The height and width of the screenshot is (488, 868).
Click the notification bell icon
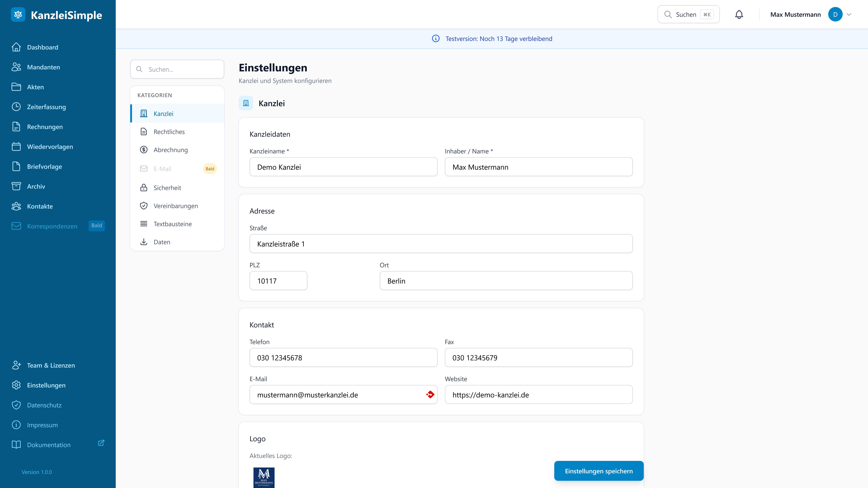(739, 14)
